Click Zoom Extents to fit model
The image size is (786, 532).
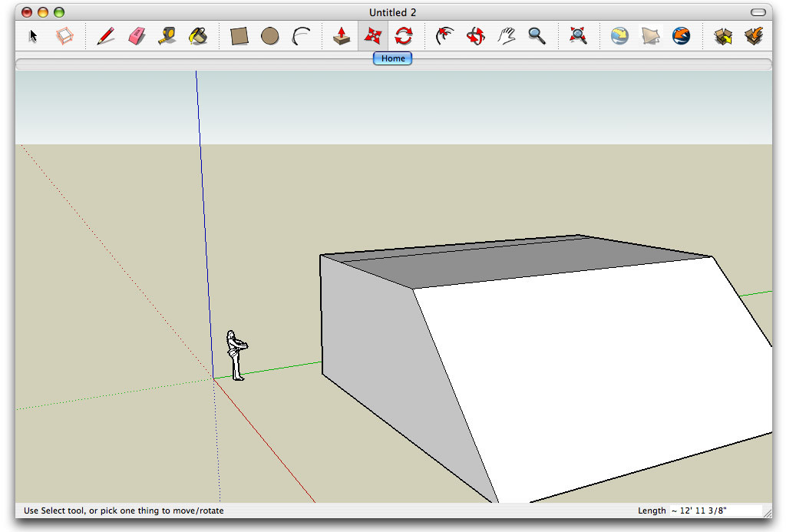pyautogui.click(x=578, y=35)
